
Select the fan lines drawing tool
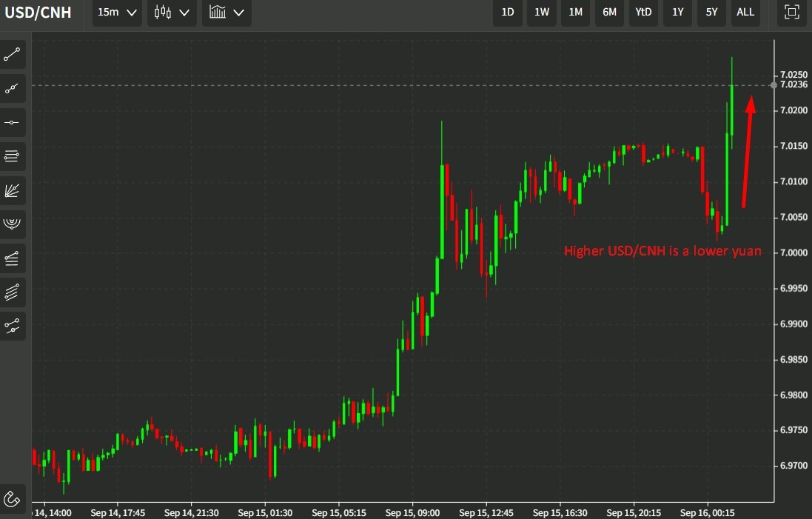coord(12,190)
